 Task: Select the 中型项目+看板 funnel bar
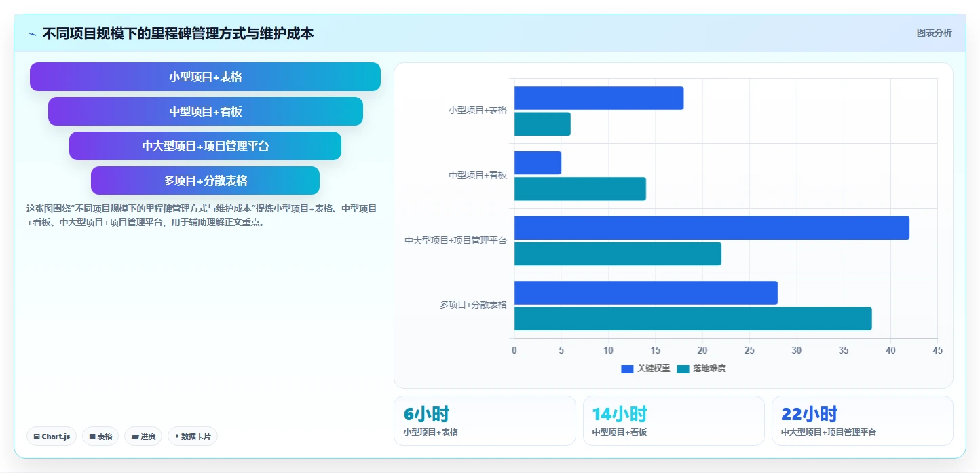(x=206, y=111)
